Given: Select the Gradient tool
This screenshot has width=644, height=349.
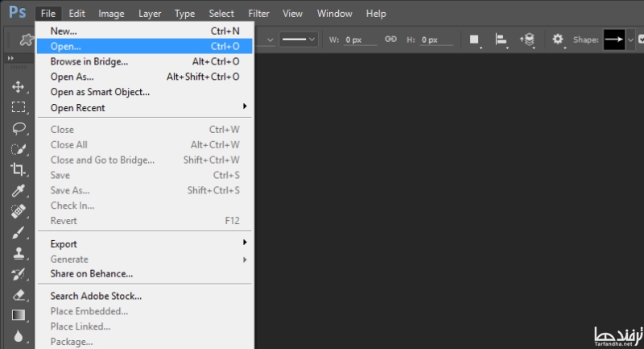Looking at the screenshot, I should tap(18, 315).
